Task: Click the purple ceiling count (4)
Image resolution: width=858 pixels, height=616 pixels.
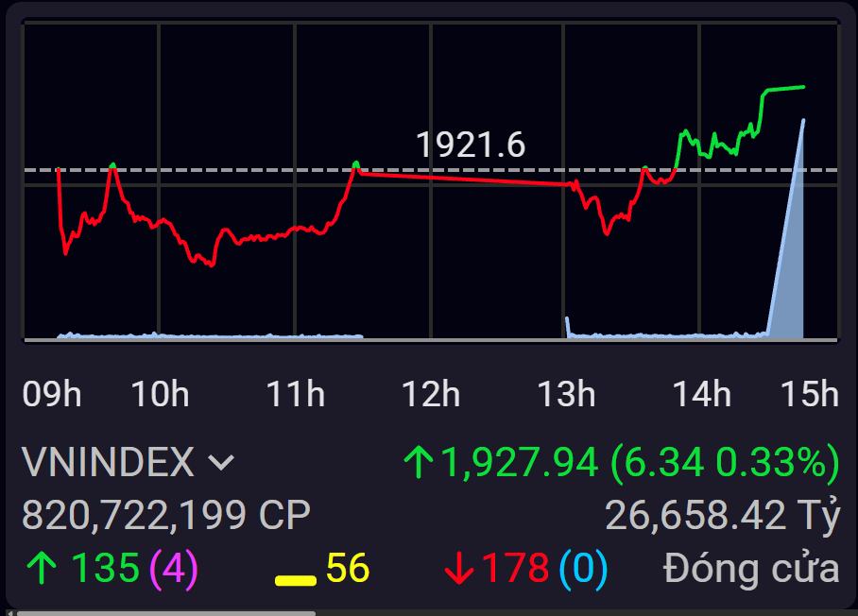Action: (x=174, y=569)
